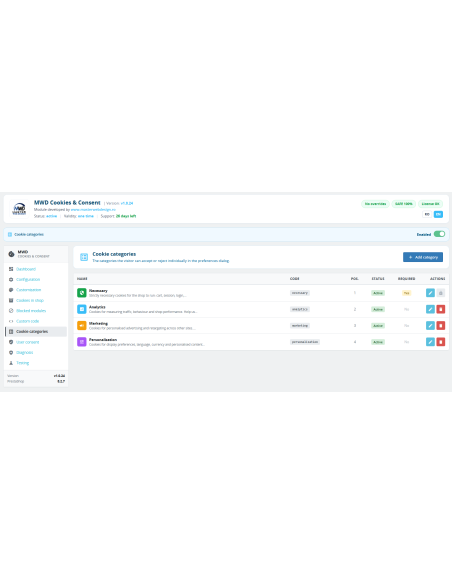Go to Customisation in the sidebar
The image size is (452, 584).
click(x=28, y=290)
